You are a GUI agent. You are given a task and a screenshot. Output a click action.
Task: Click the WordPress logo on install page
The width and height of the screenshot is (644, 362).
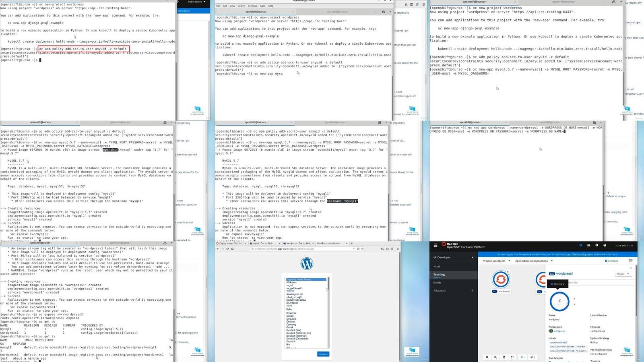[307, 263]
